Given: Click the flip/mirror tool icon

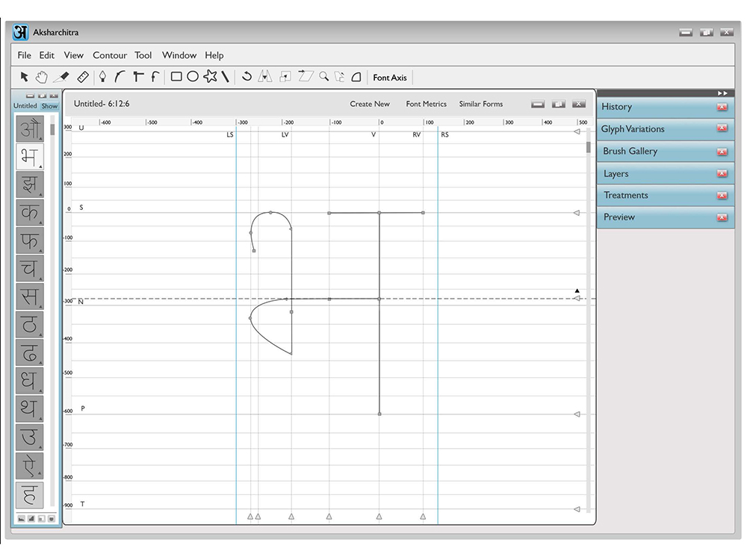Looking at the screenshot, I should tap(265, 77).
